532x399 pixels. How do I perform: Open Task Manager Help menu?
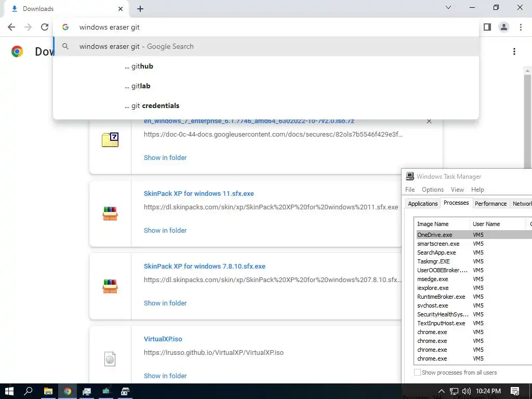[x=477, y=190]
